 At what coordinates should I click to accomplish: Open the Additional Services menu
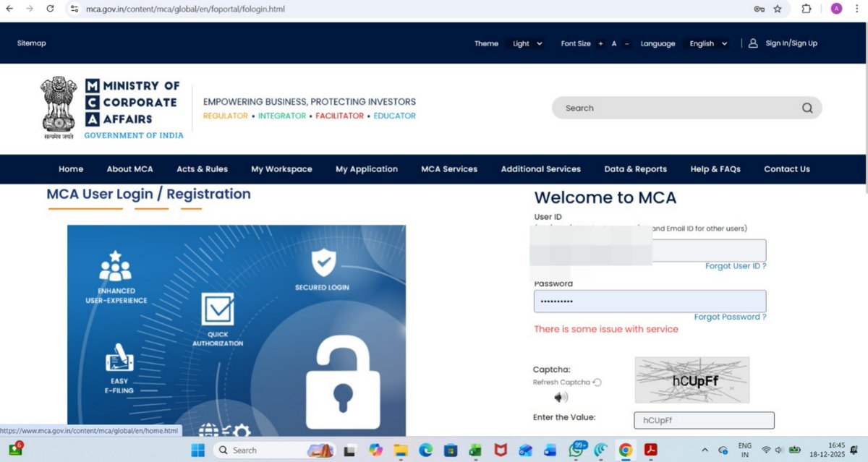click(541, 169)
